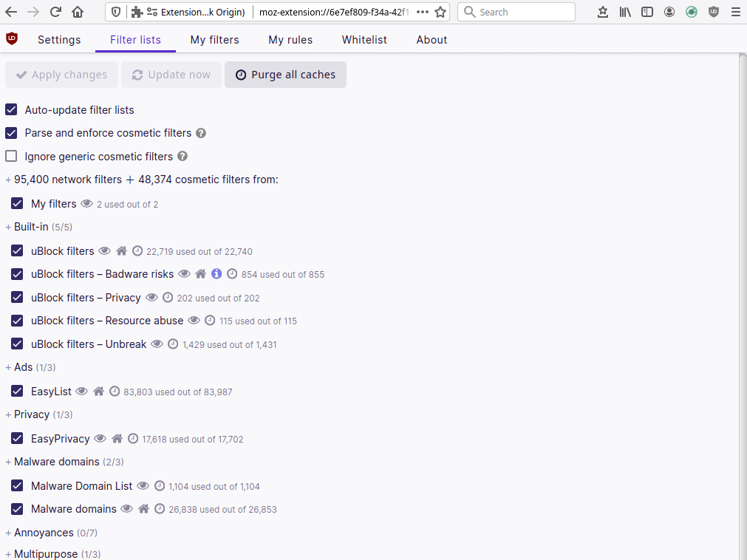Viewport: 747px width, 560px height.
Task: Open the My rules tab
Action: (x=290, y=39)
